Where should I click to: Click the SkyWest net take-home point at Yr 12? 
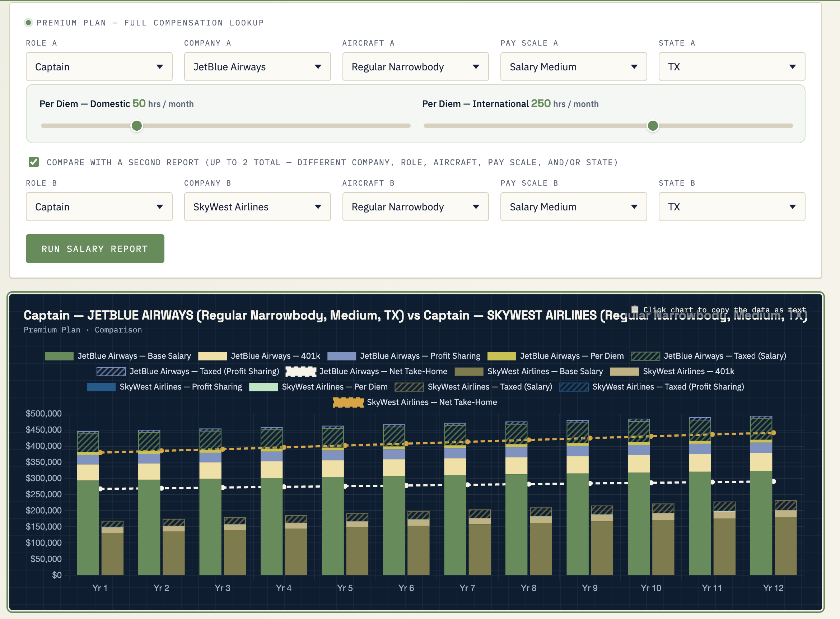point(774,433)
